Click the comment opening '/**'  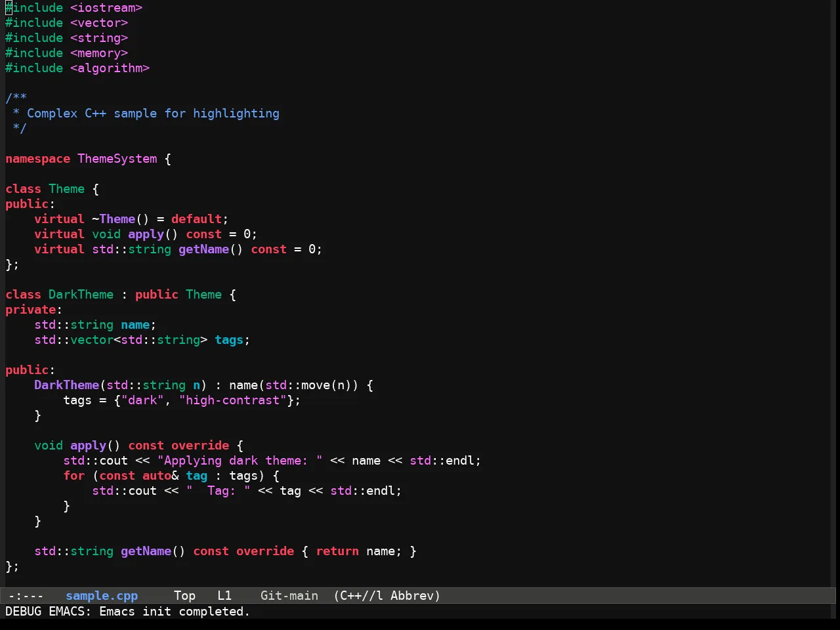click(x=16, y=98)
